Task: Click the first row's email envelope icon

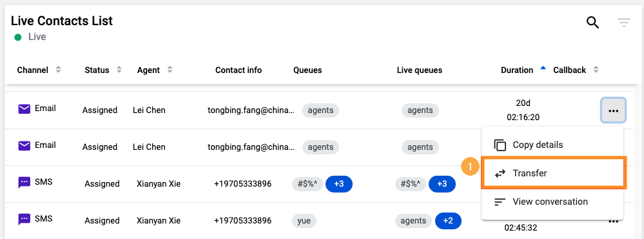Action: click(24, 109)
